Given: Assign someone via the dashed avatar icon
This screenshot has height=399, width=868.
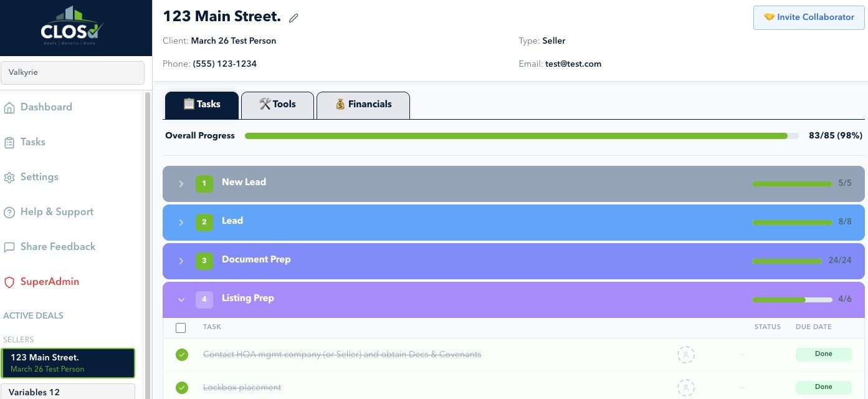Looking at the screenshot, I should (x=686, y=355).
